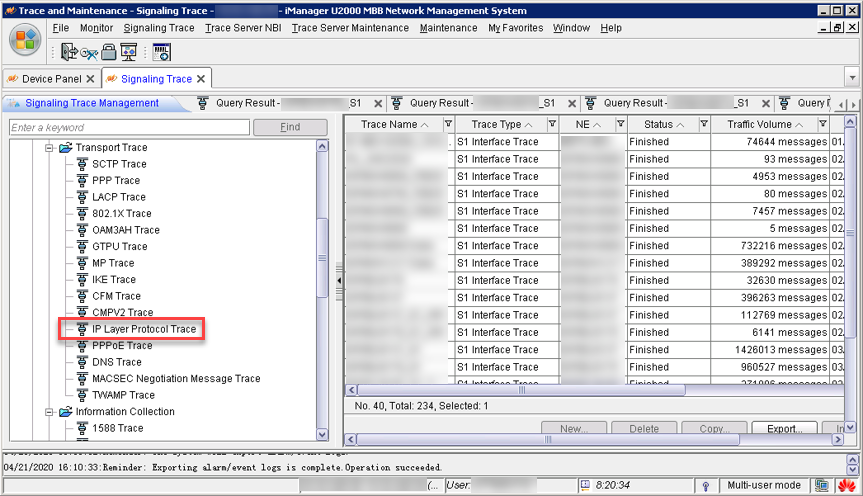Open the filter on Status column
Viewport: 863px width, 496px height.
702,124
